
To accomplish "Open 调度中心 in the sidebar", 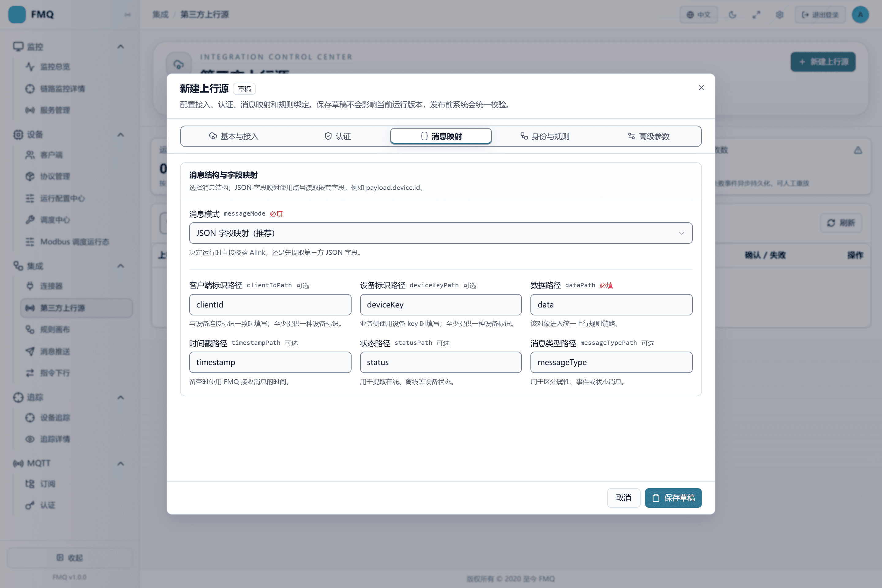I will click(76, 220).
